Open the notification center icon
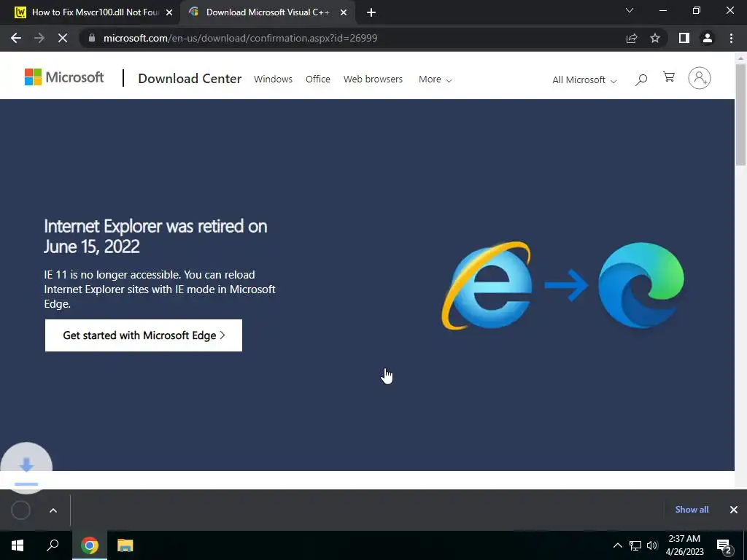 [x=724, y=546]
